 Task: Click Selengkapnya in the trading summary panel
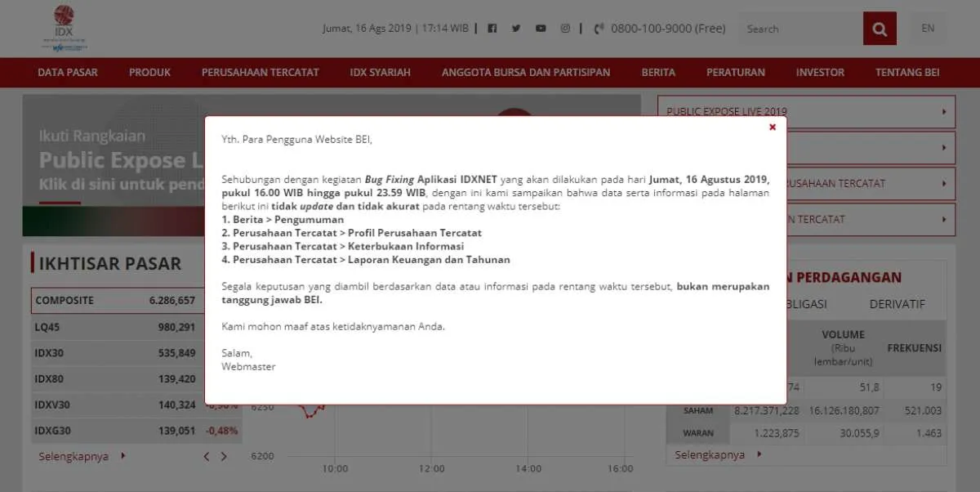pos(710,454)
